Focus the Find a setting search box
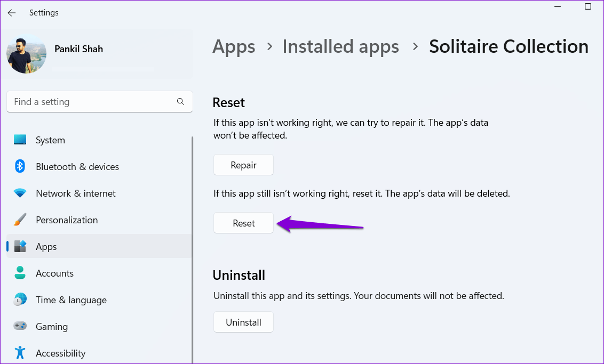Image resolution: width=604 pixels, height=364 pixels. pos(99,102)
